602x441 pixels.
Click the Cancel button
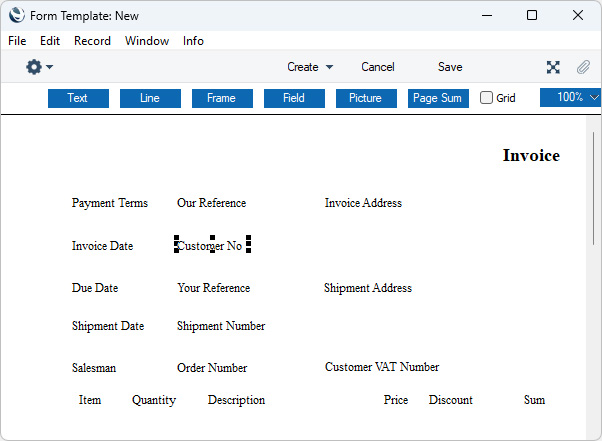tap(378, 67)
